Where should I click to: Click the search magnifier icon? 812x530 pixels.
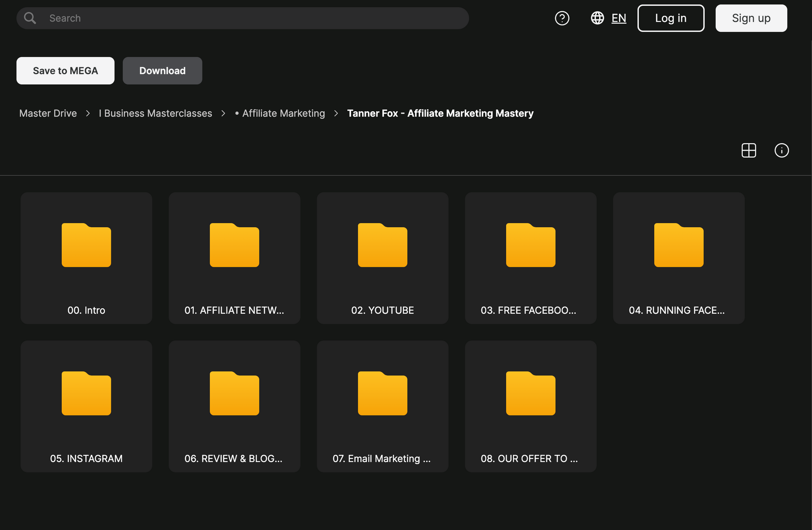pos(30,18)
